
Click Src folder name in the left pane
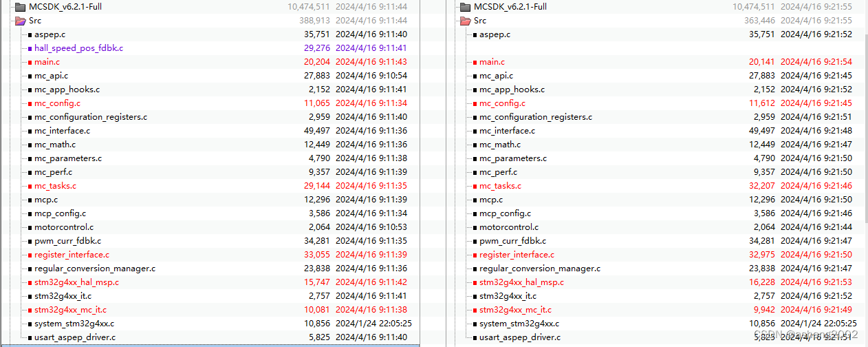(x=35, y=21)
